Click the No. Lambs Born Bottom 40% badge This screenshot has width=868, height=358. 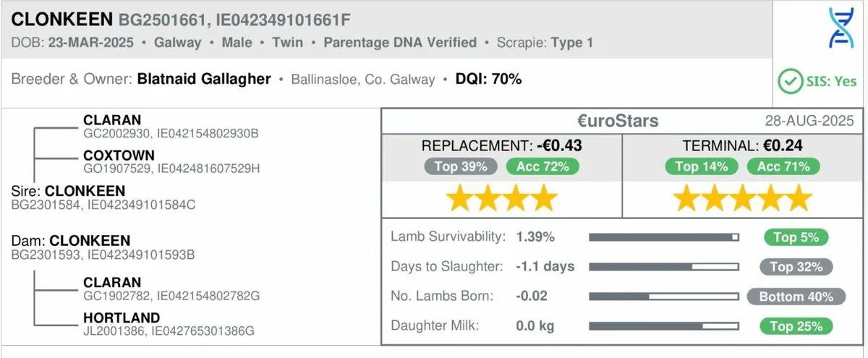[796, 297]
